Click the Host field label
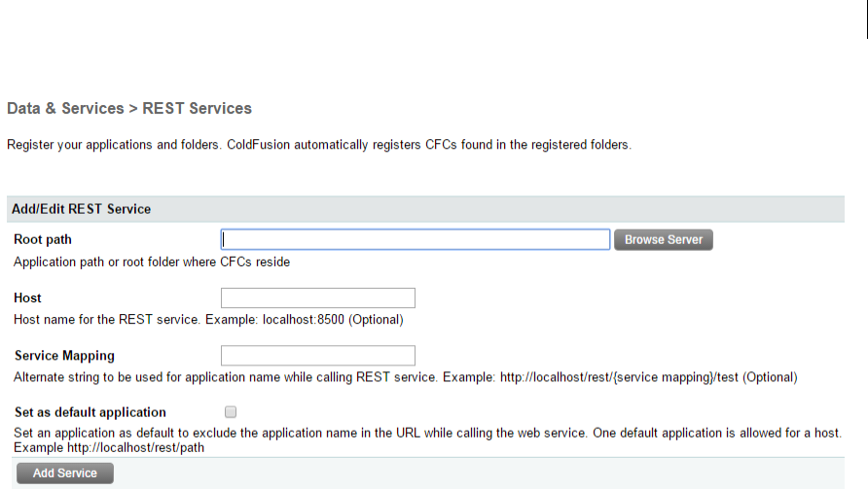 coord(27,297)
